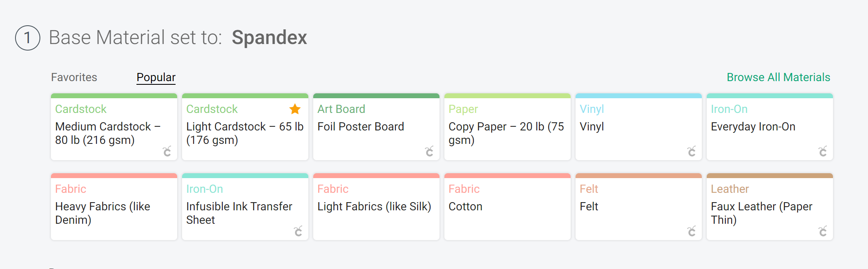The image size is (868, 269).
Task: Select Heavy Fabrics (like Denim)
Action: pyautogui.click(x=114, y=207)
